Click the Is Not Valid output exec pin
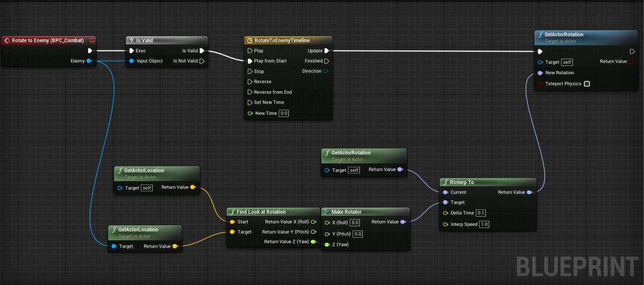The height and width of the screenshot is (285, 644). click(202, 61)
